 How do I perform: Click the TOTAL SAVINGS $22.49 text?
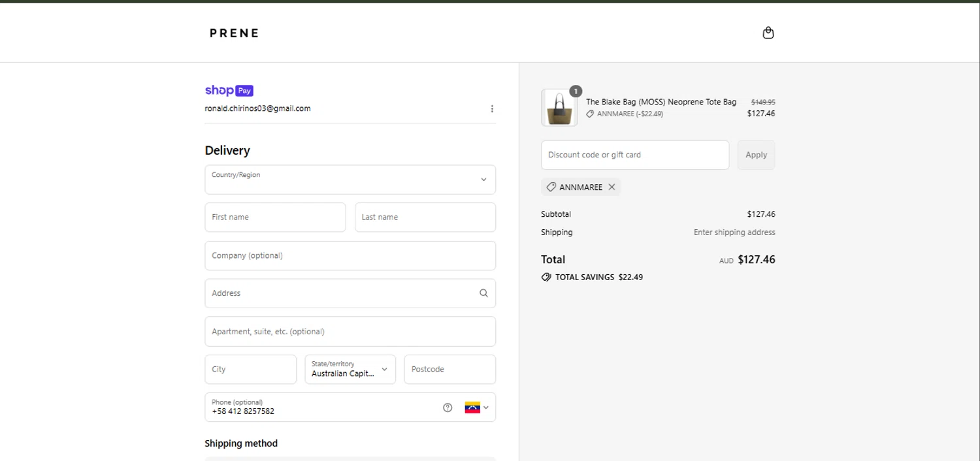599,277
